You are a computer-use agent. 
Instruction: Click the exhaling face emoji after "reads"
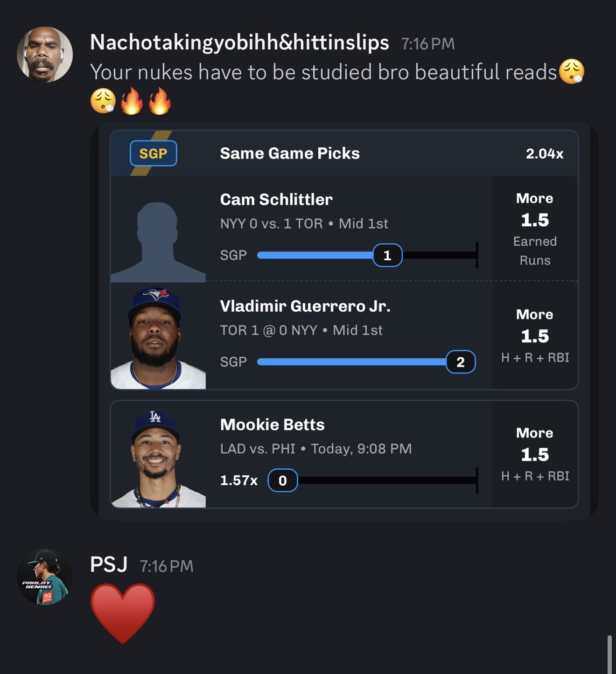(571, 72)
